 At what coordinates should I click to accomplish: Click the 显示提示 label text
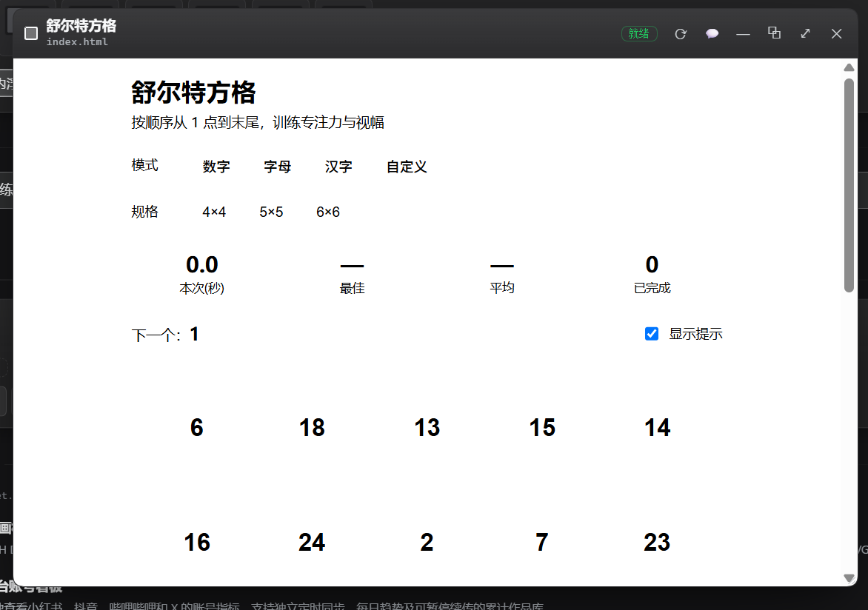point(695,334)
